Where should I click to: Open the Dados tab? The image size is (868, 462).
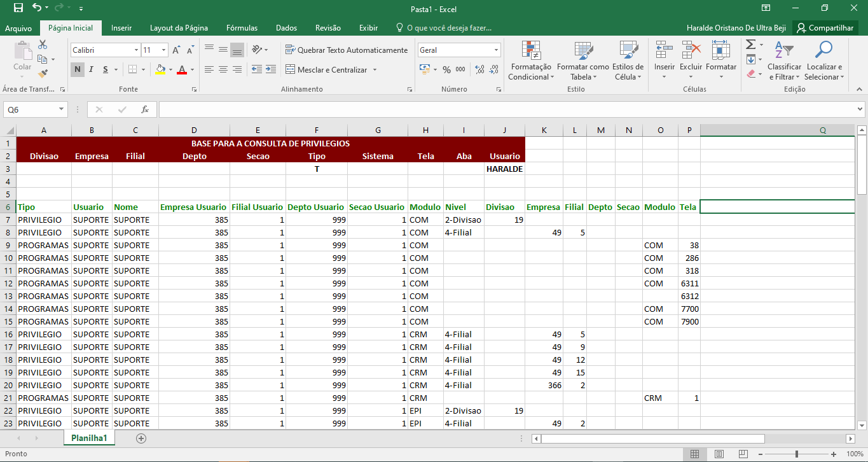point(287,28)
